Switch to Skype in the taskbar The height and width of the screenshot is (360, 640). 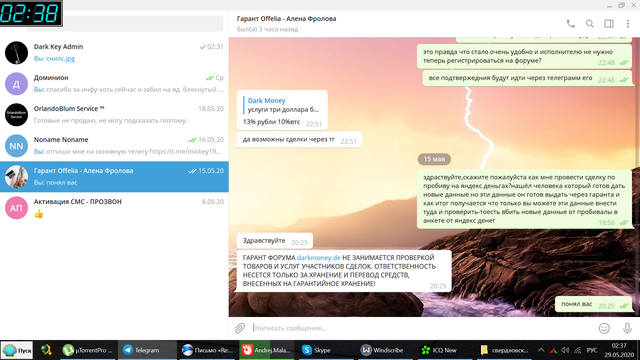point(317,350)
